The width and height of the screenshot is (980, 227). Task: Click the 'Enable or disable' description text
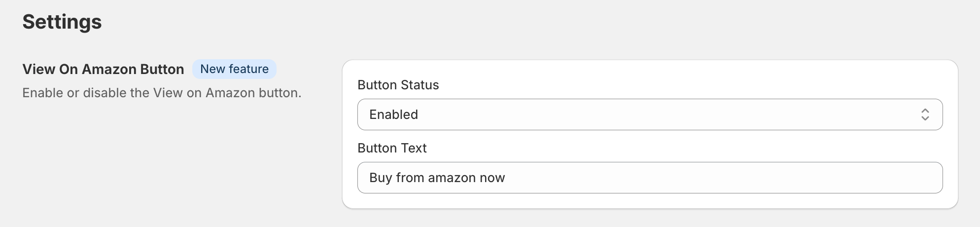point(162,93)
